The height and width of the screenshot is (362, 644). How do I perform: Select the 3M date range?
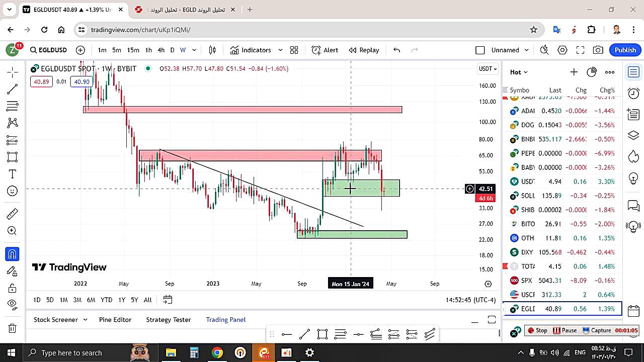tap(77, 300)
